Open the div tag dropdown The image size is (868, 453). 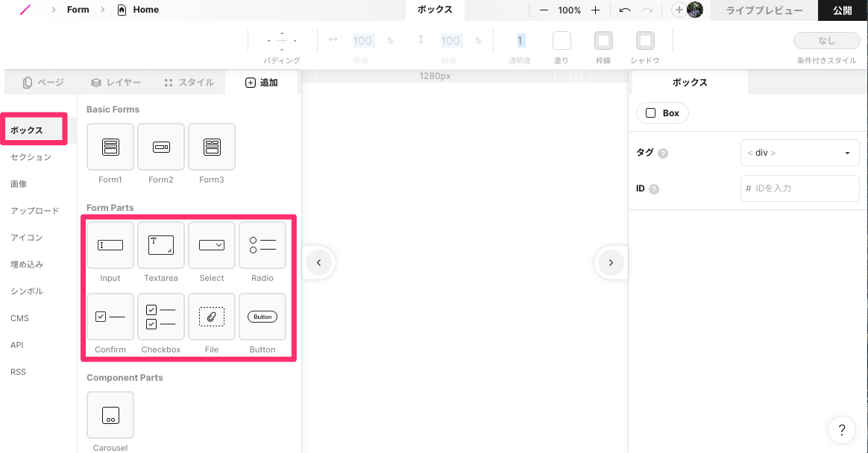799,153
